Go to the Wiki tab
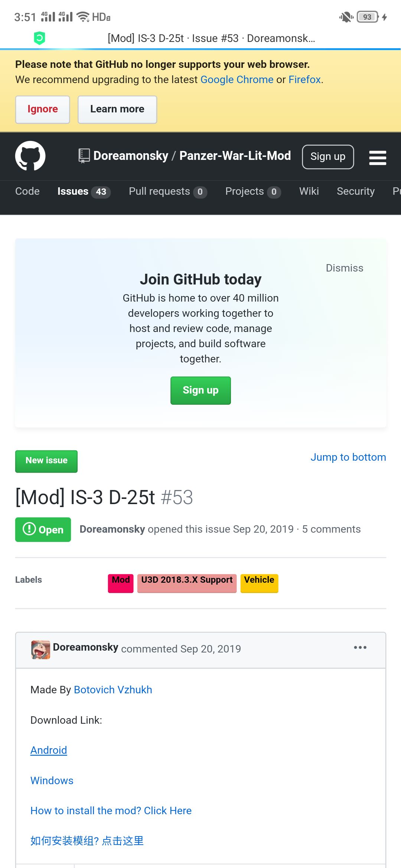Screen dimensions: 401x868 click(x=309, y=191)
